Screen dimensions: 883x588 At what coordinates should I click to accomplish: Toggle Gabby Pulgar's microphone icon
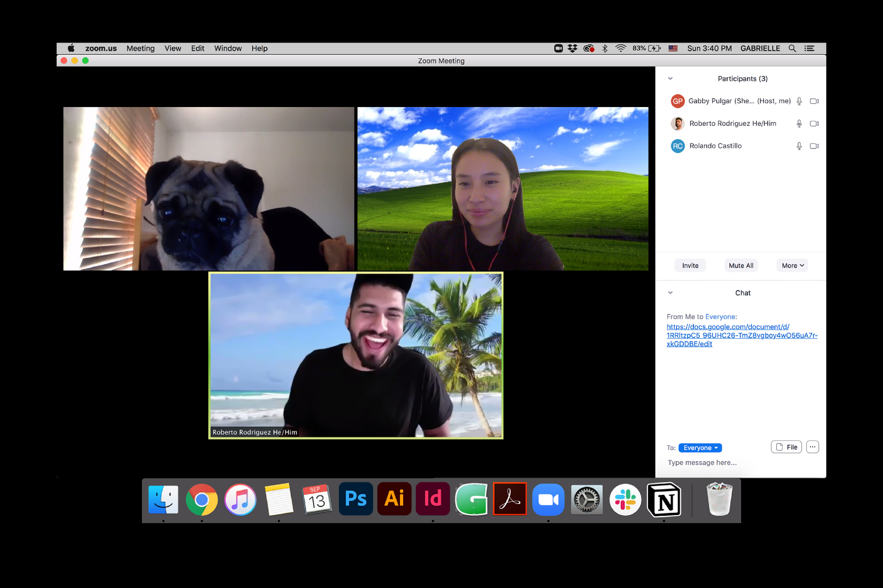coord(799,101)
